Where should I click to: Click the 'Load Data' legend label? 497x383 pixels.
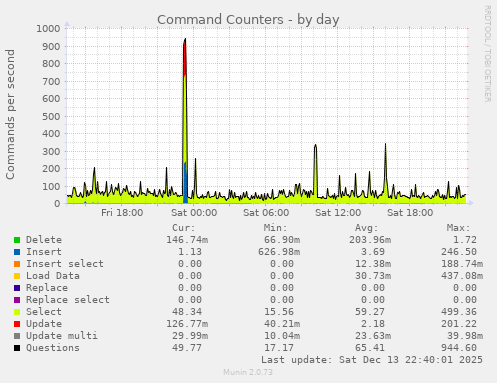point(53,276)
